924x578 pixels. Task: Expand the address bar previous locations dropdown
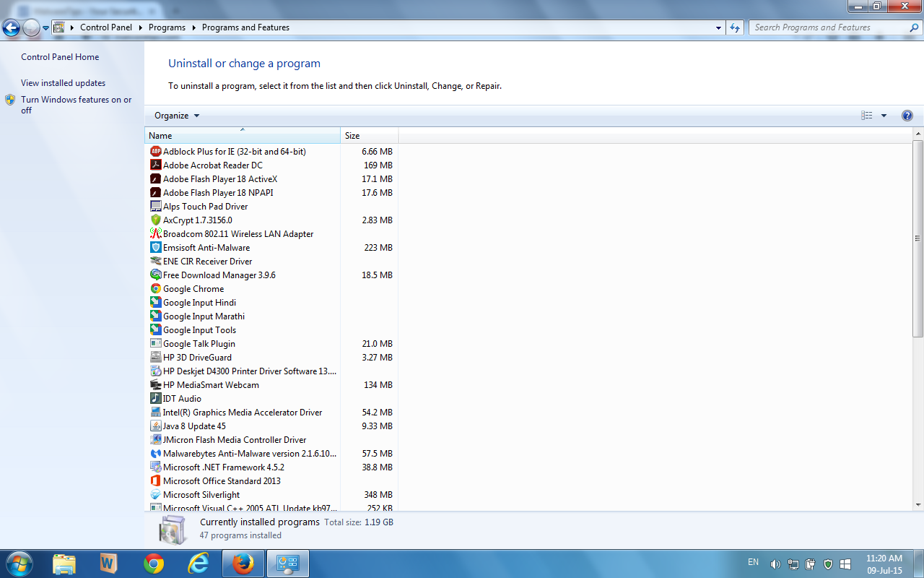tap(718, 27)
